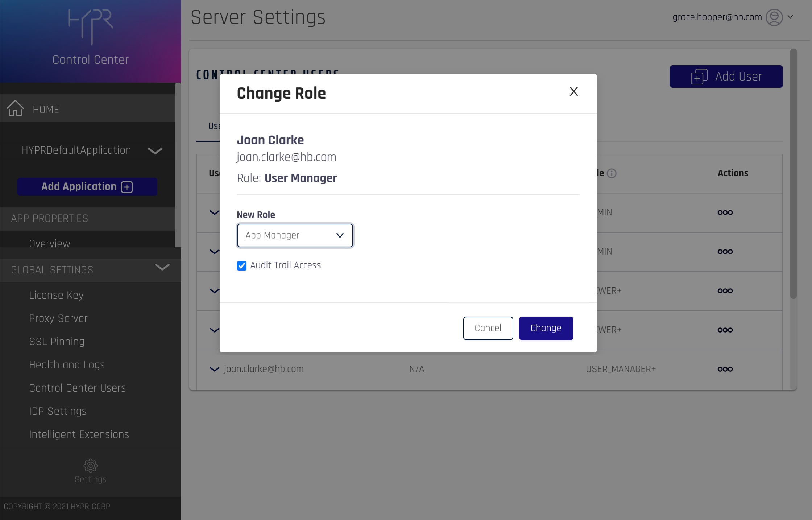The height and width of the screenshot is (520, 812).
Task: Open the New Role dropdown
Action: [x=295, y=235]
